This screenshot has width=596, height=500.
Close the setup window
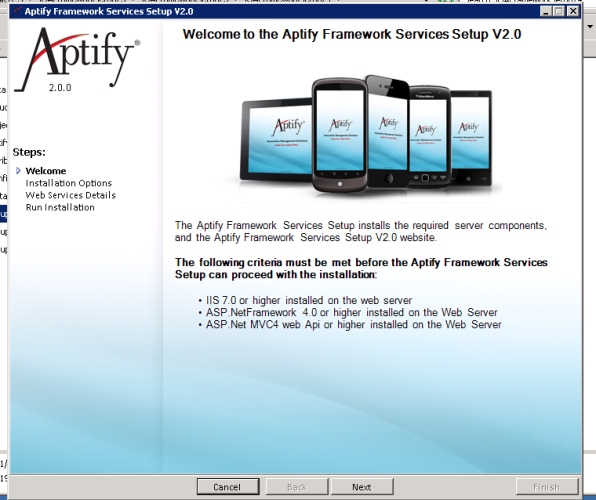[572, 11]
